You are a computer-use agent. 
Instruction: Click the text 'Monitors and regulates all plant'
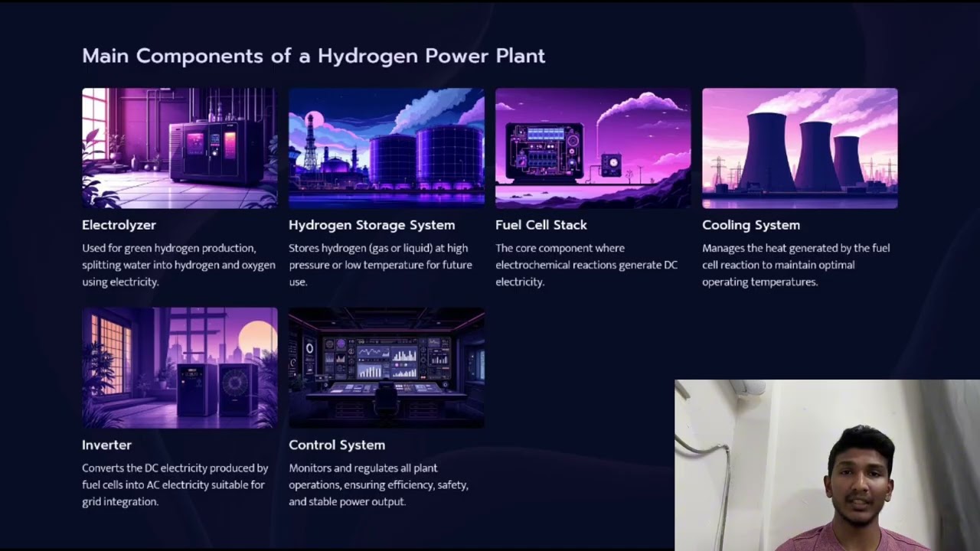363,468
